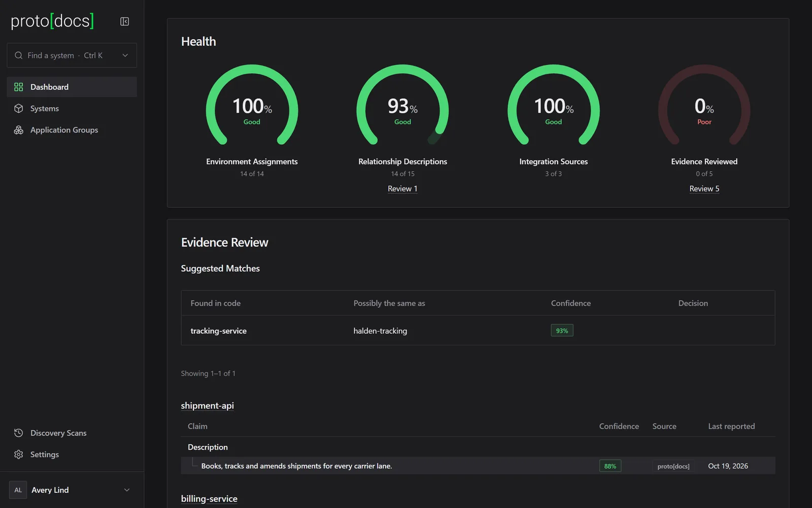Click the Suggested Matches heading

tap(220, 268)
